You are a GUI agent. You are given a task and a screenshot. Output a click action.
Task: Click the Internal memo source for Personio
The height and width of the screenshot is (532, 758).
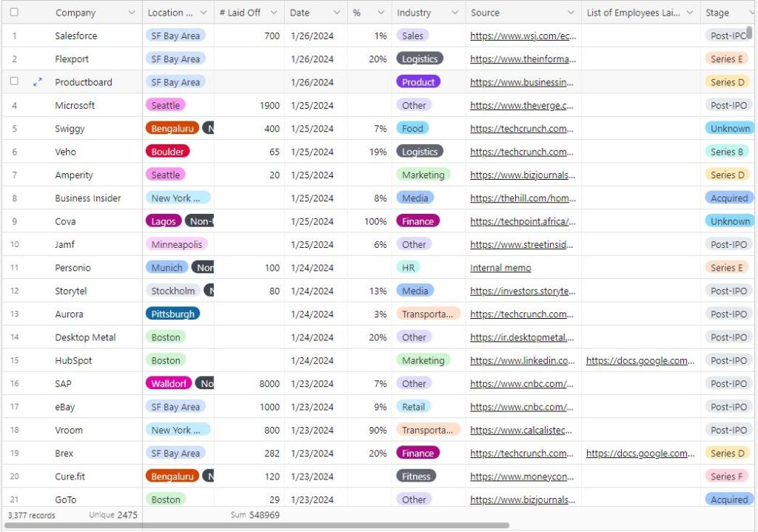click(x=500, y=268)
